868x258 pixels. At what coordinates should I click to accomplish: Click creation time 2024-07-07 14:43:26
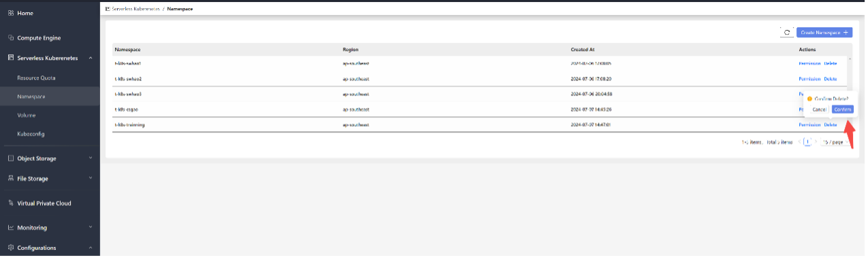(591, 109)
